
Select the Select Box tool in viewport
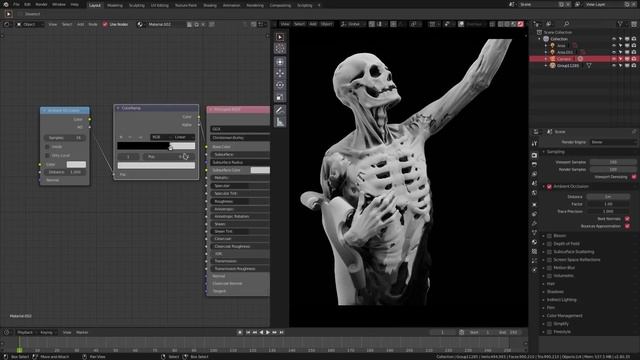click(280, 37)
